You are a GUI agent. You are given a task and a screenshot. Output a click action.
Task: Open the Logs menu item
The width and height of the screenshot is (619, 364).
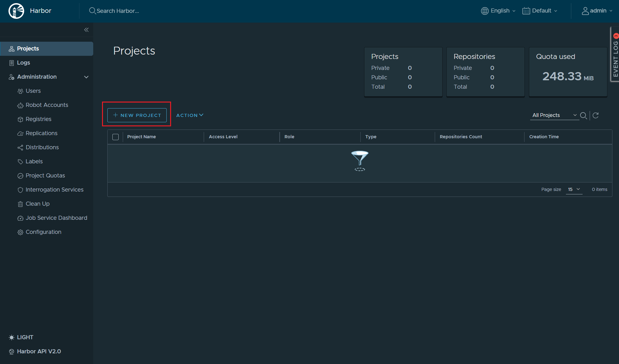tap(23, 63)
